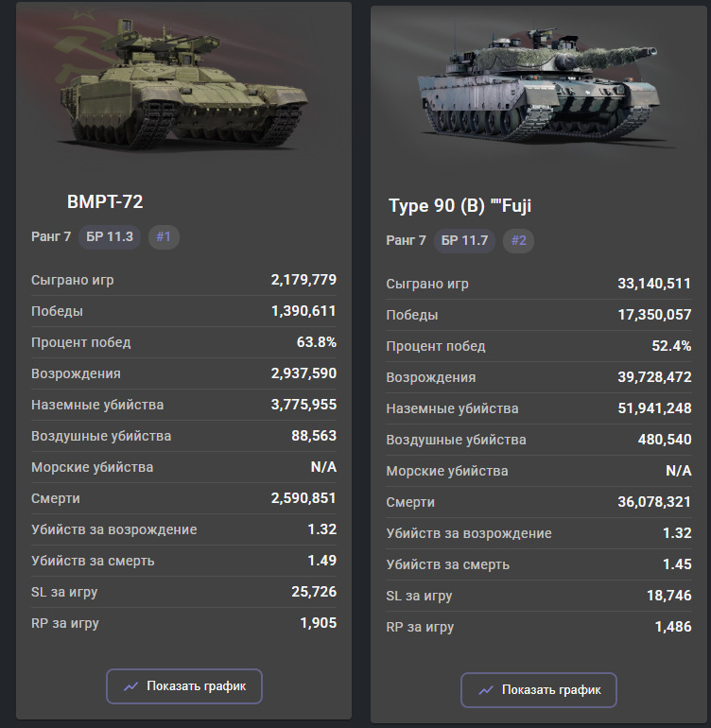Click the BMPT-72 vehicle title

tap(105, 201)
